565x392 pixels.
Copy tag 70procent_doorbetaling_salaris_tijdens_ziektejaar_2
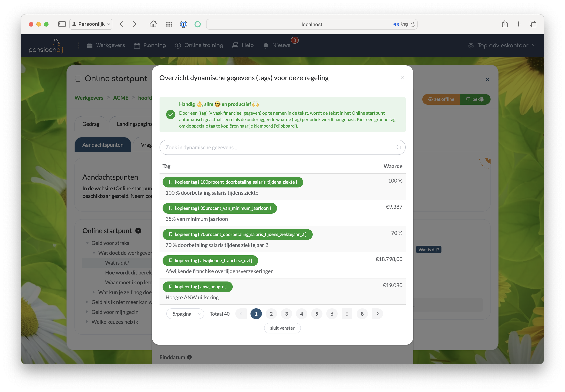coord(238,234)
